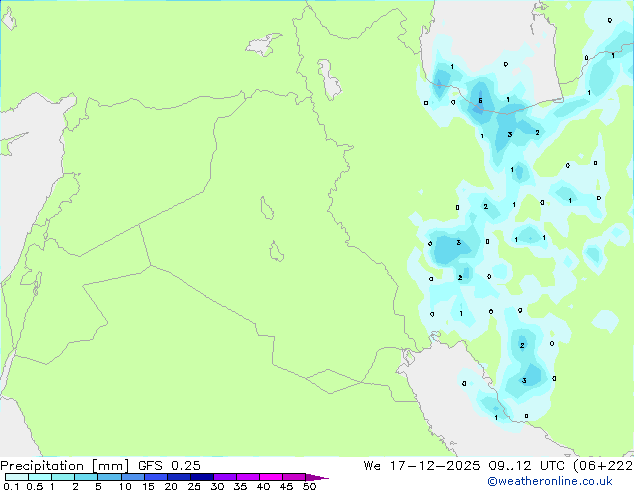634x490 pixels.
Task: Select the 30–35 mm legend color swatch
Action: coord(225,477)
